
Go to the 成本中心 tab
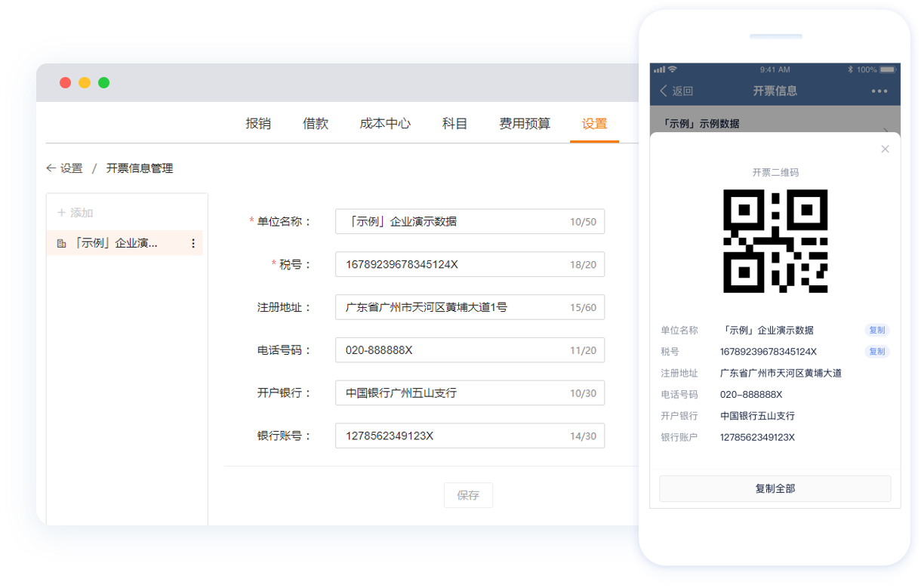coord(385,124)
